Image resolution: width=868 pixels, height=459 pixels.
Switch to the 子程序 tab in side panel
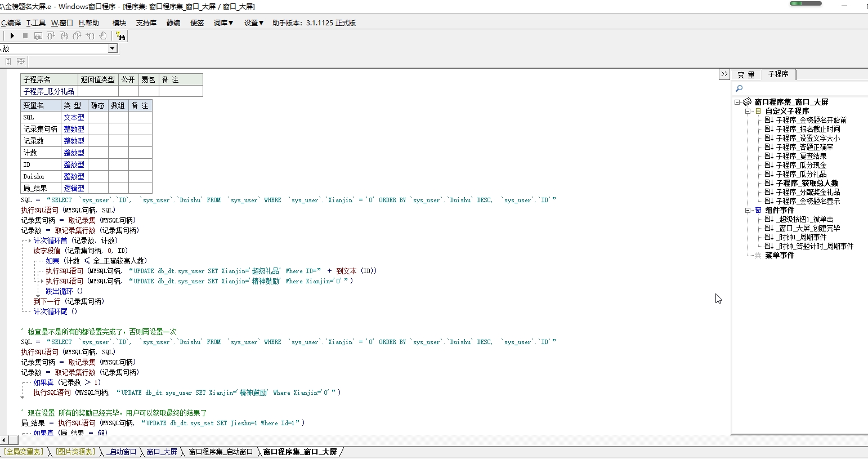[778, 74]
